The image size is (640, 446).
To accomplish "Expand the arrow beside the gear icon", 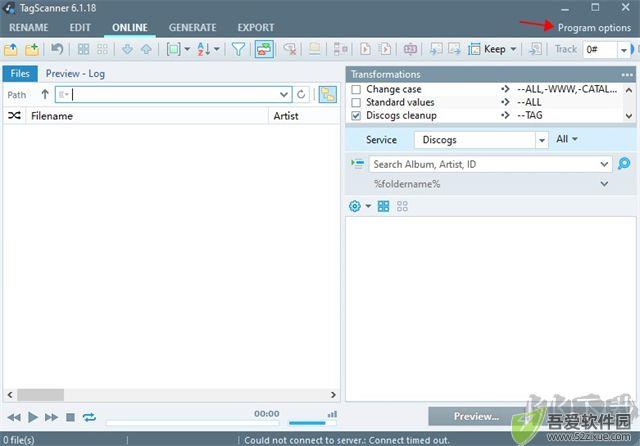I will point(368,206).
